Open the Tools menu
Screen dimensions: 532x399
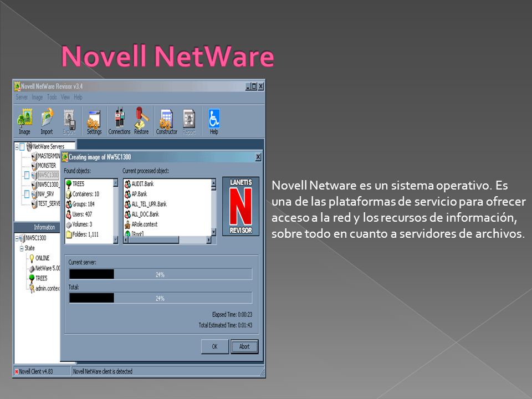coord(52,98)
